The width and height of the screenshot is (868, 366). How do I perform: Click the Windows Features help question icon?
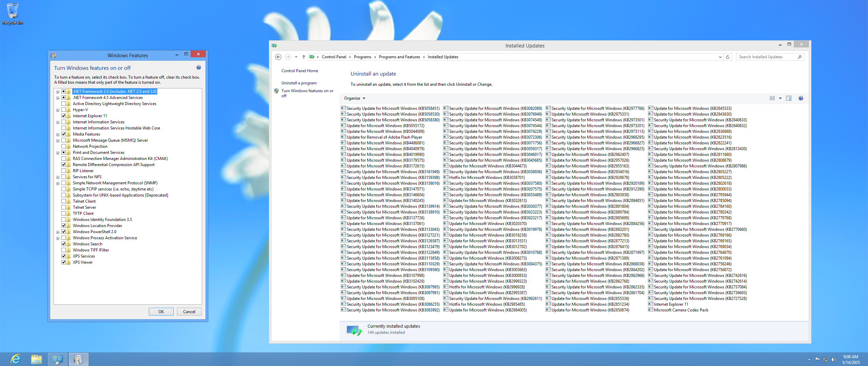point(199,68)
